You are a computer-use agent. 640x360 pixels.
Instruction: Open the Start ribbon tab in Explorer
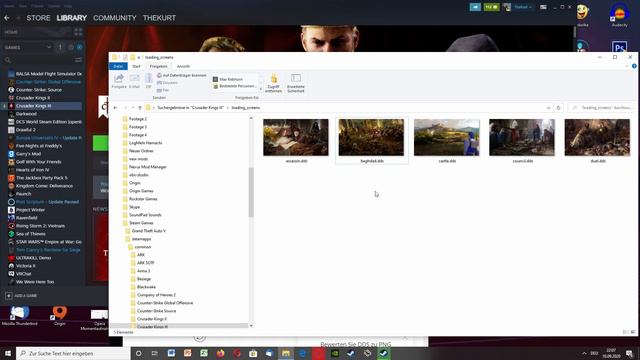tap(136, 66)
